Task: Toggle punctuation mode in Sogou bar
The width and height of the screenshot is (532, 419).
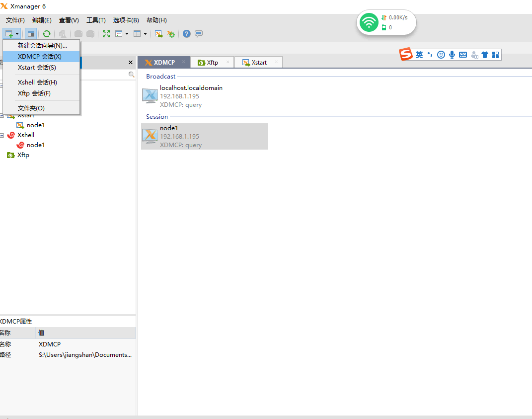Action: click(x=430, y=55)
